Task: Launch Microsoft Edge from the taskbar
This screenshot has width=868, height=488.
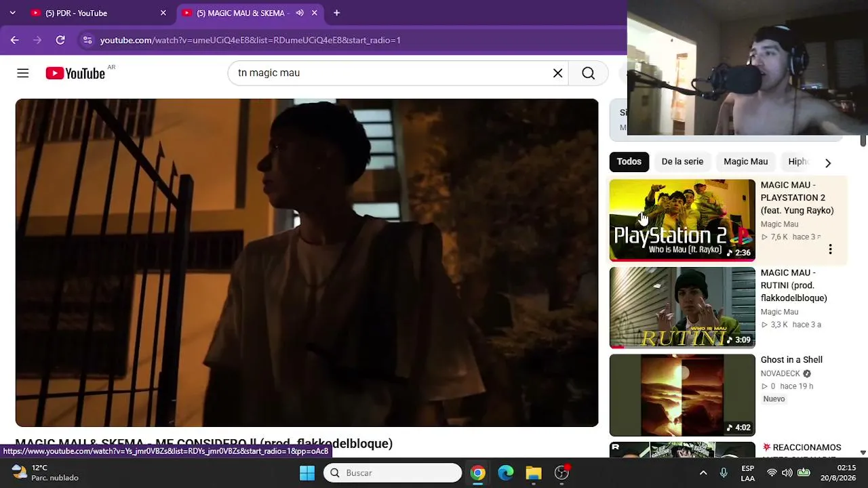Action: point(506,472)
